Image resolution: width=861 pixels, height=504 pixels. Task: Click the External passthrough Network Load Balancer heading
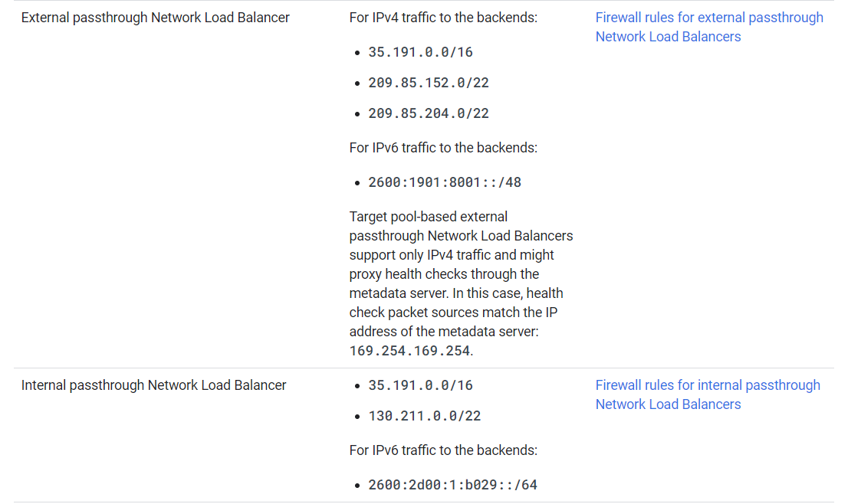pyautogui.click(x=156, y=18)
